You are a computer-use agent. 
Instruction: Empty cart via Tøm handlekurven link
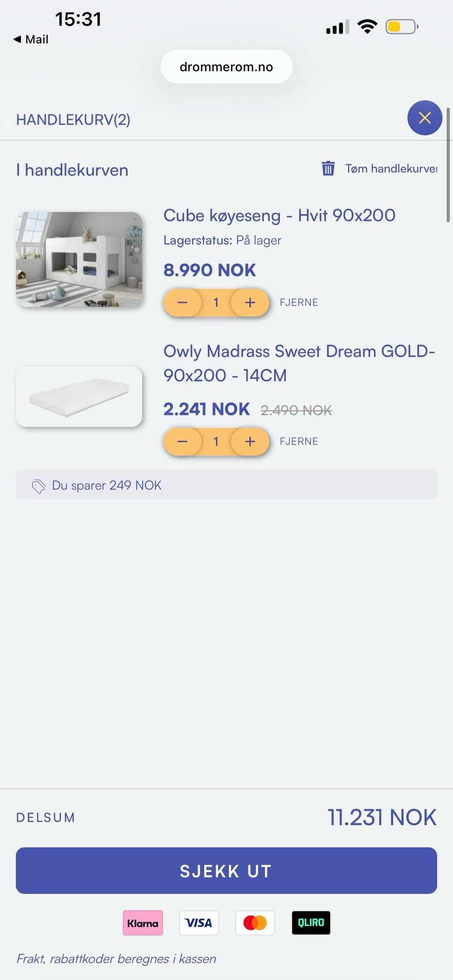391,168
